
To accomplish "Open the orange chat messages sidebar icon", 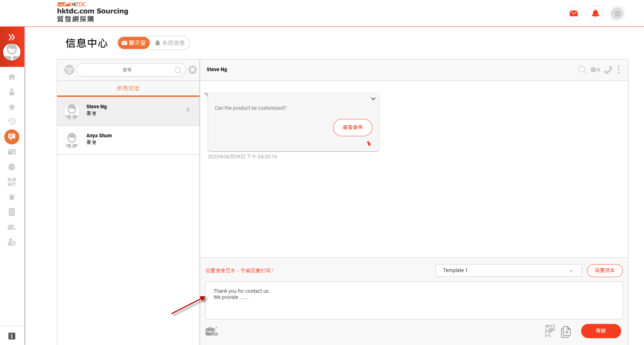I will click(12, 137).
